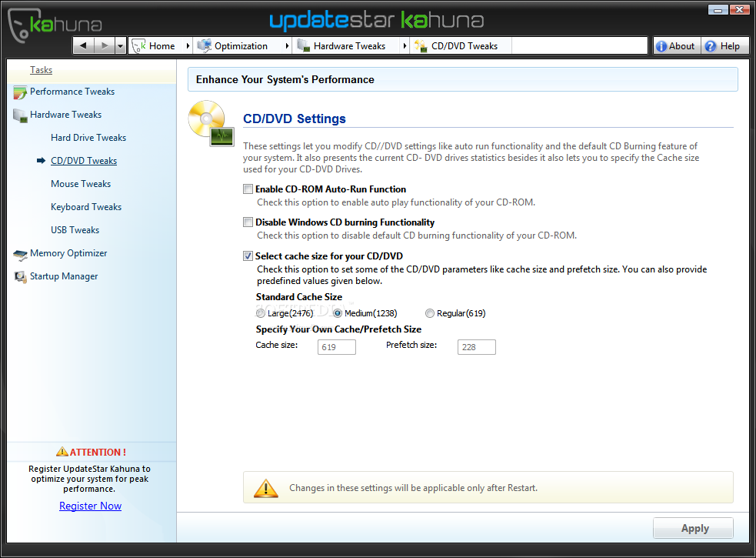Select the Regular(619) cache size radio

click(x=430, y=313)
